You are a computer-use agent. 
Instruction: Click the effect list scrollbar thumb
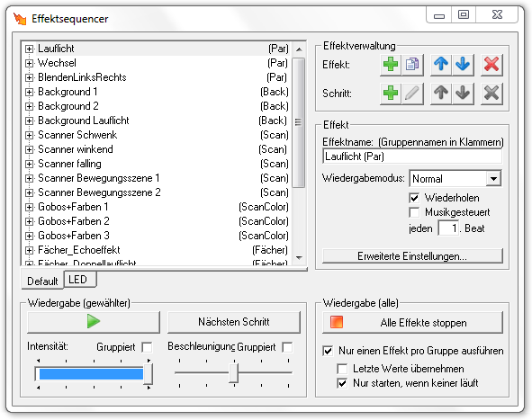(x=298, y=122)
